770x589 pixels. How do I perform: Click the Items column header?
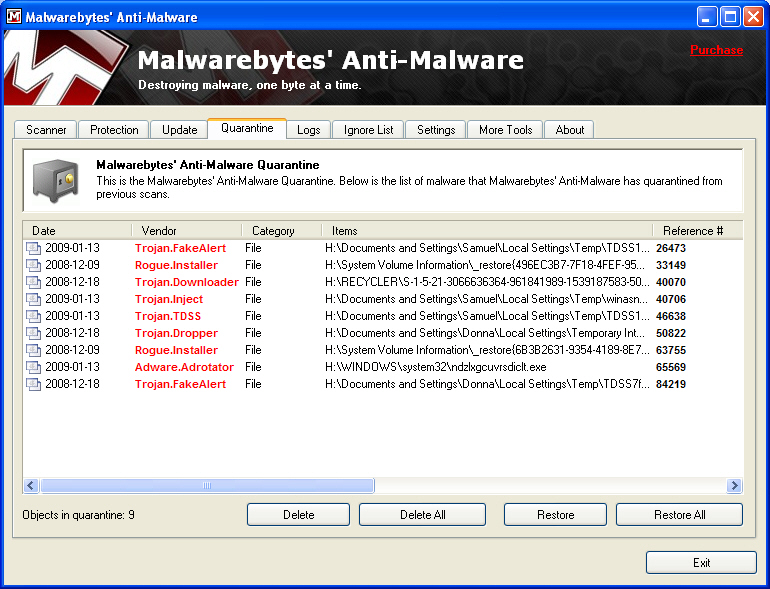pos(487,230)
